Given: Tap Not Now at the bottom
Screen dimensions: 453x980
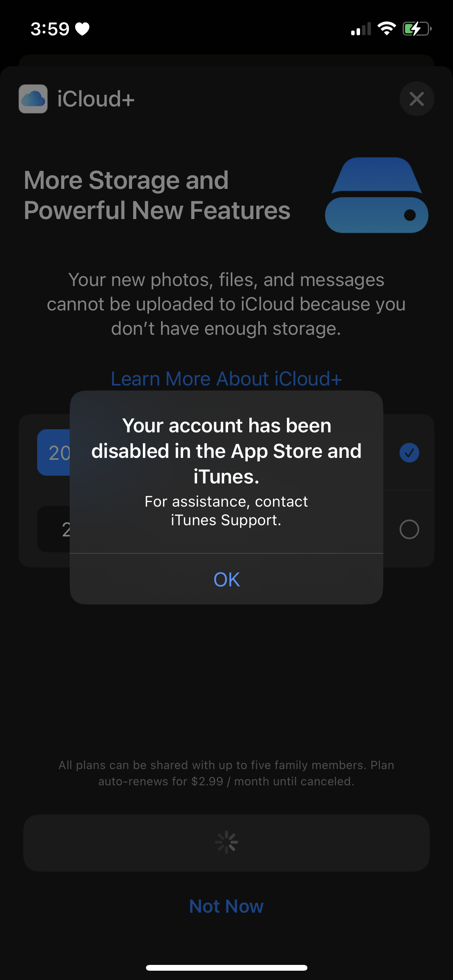Looking at the screenshot, I should pos(226,906).
